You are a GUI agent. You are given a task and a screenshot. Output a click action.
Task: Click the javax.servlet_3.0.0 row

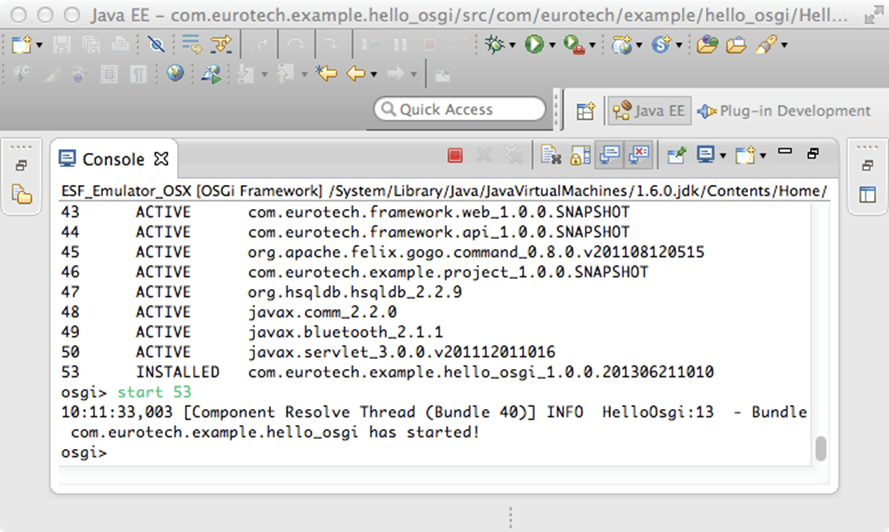308,352
